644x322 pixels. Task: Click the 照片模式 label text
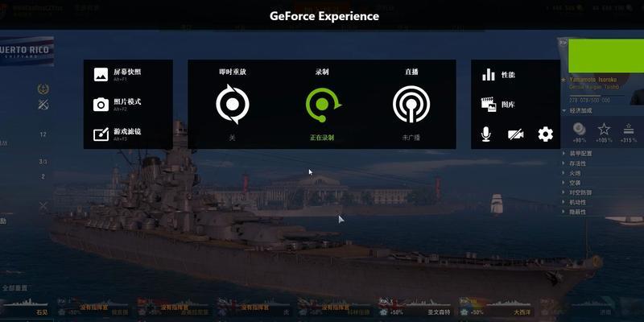pos(127,102)
